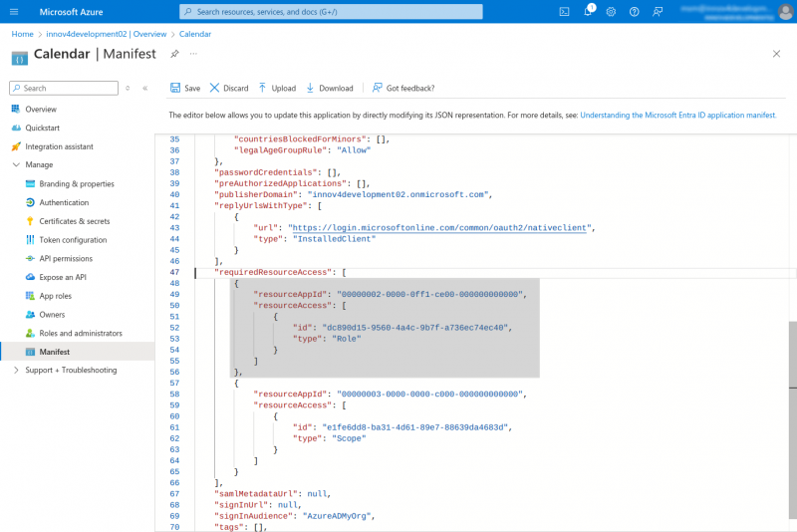Discard manifest edits
Viewport: 797px width, 532px height.
(x=229, y=88)
